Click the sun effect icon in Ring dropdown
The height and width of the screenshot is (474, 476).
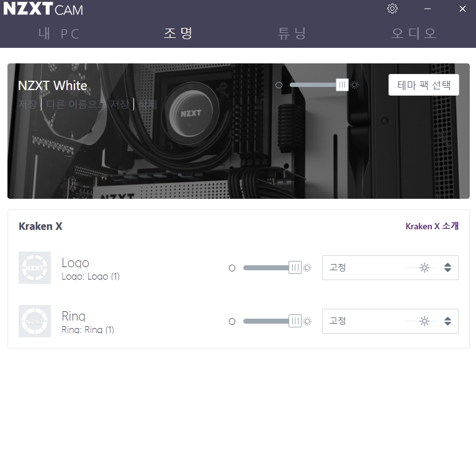click(424, 321)
